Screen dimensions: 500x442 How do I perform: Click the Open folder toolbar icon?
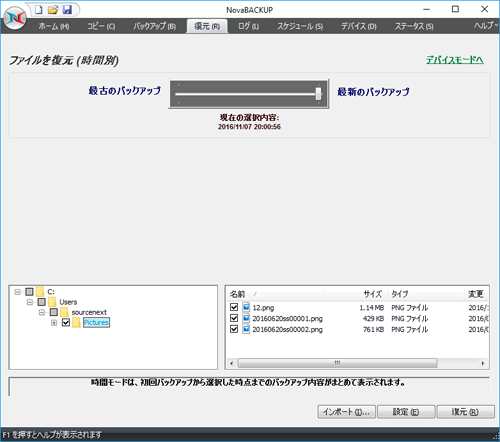point(53,10)
